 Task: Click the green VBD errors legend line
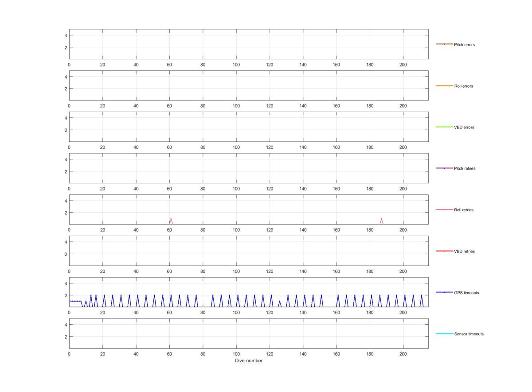tap(444, 127)
